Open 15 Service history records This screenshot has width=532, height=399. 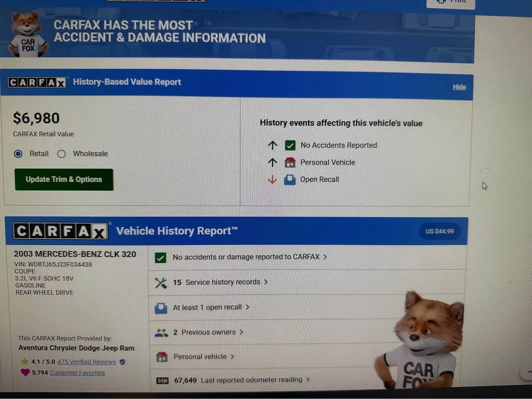click(217, 282)
